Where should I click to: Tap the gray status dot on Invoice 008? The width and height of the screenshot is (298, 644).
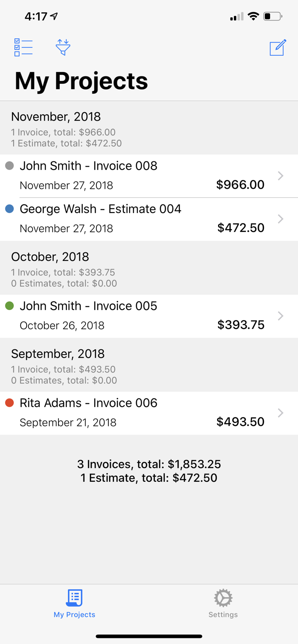click(9, 165)
